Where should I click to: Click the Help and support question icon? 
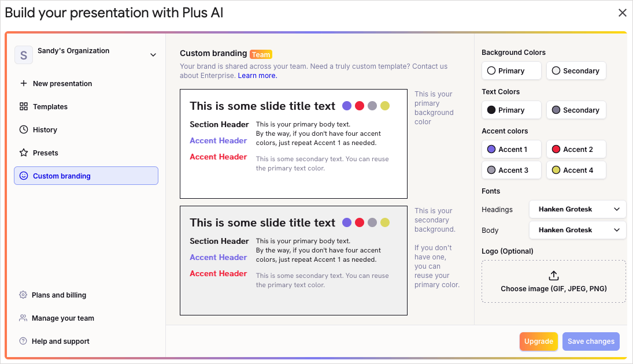click(x=23, y=341)
